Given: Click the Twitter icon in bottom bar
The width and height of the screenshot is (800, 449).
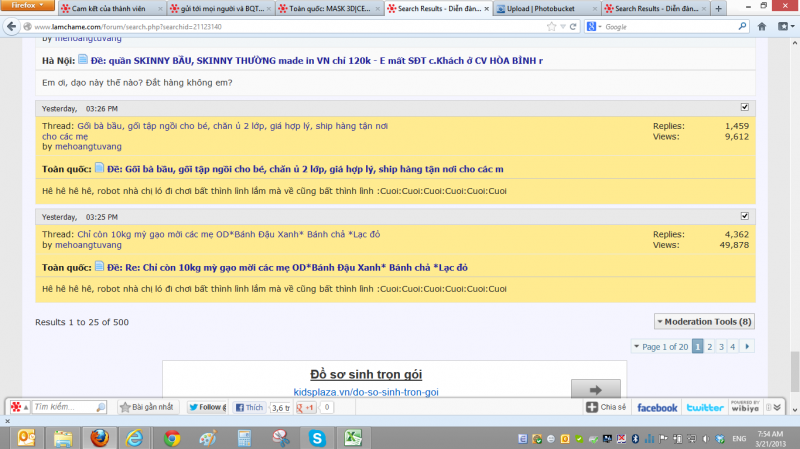Looking at the screenshot, I should [705, 407].
